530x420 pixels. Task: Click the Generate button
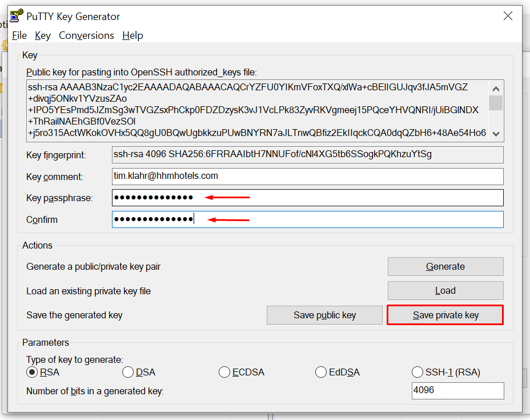(445, 266)
